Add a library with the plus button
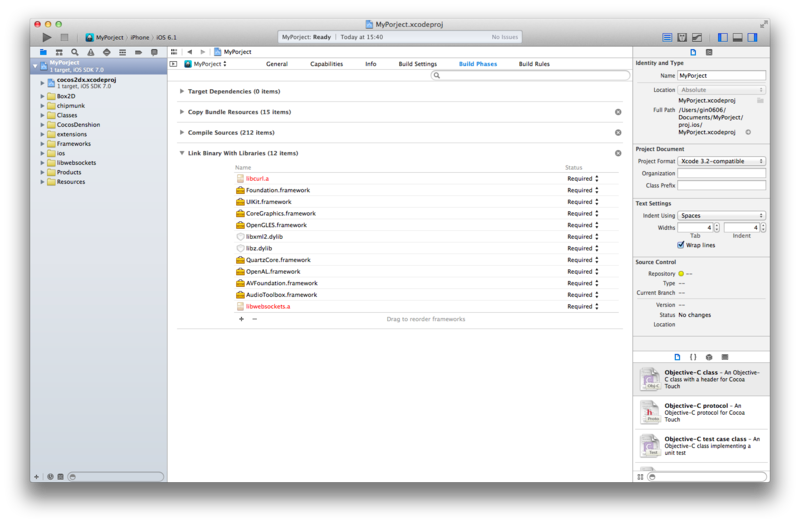Image resolution: width=800 pixels, height=524 pixels. (x=241, y=319)
